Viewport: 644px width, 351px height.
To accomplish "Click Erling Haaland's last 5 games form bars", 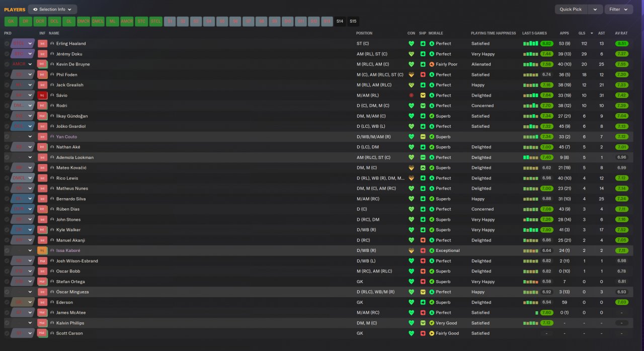I will (x=531, y=44).
